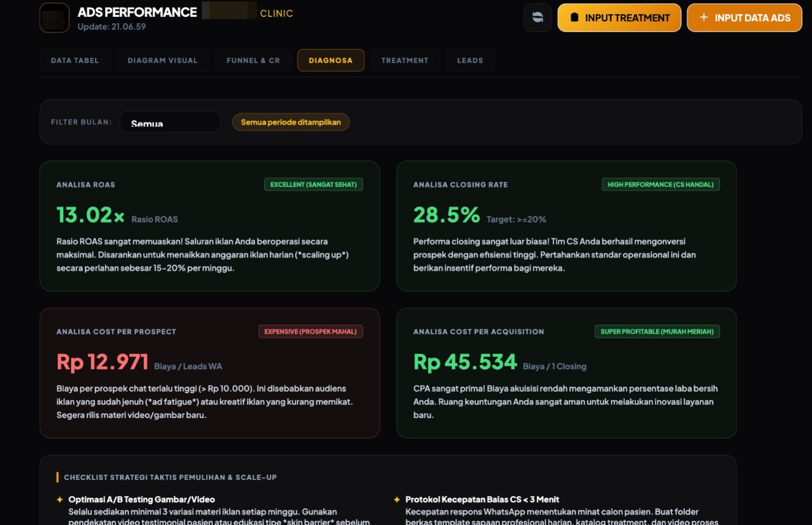This screenshot has width=812, height=525.
Task: Open the Filter Bulan Semua dropdown
Action: [171, 122]
